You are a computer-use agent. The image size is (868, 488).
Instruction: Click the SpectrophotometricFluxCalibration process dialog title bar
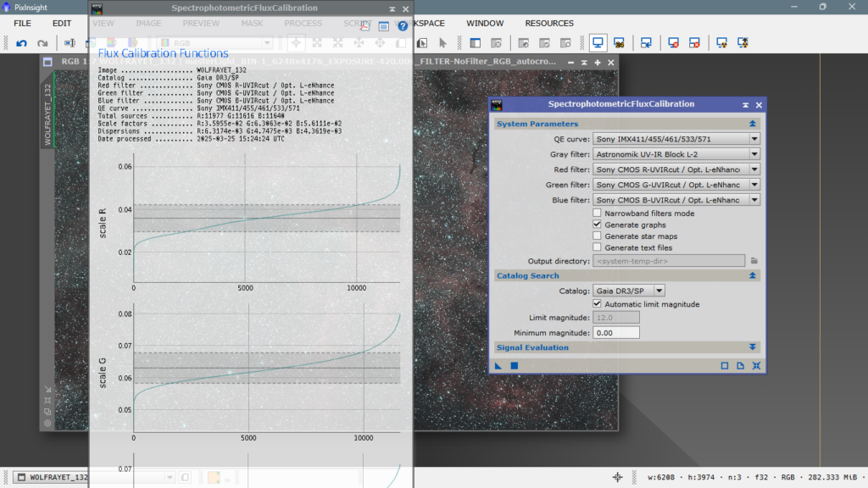(620, 104)
